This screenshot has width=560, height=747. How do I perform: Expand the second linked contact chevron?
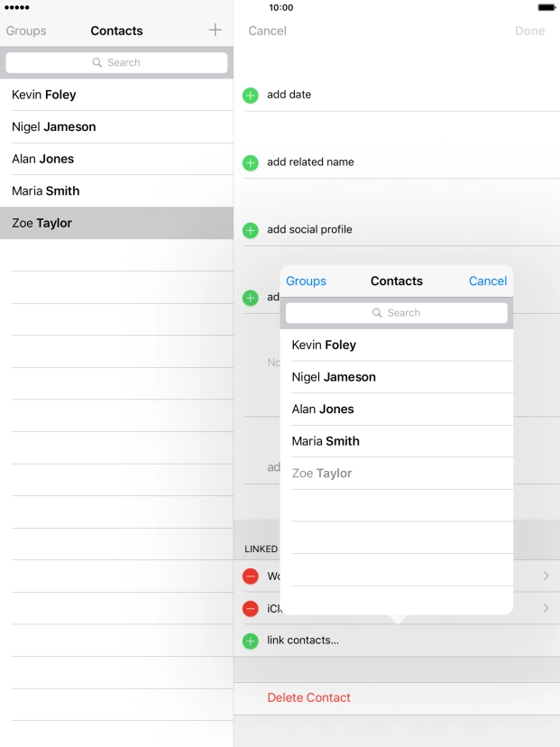[x=546, y=609]
